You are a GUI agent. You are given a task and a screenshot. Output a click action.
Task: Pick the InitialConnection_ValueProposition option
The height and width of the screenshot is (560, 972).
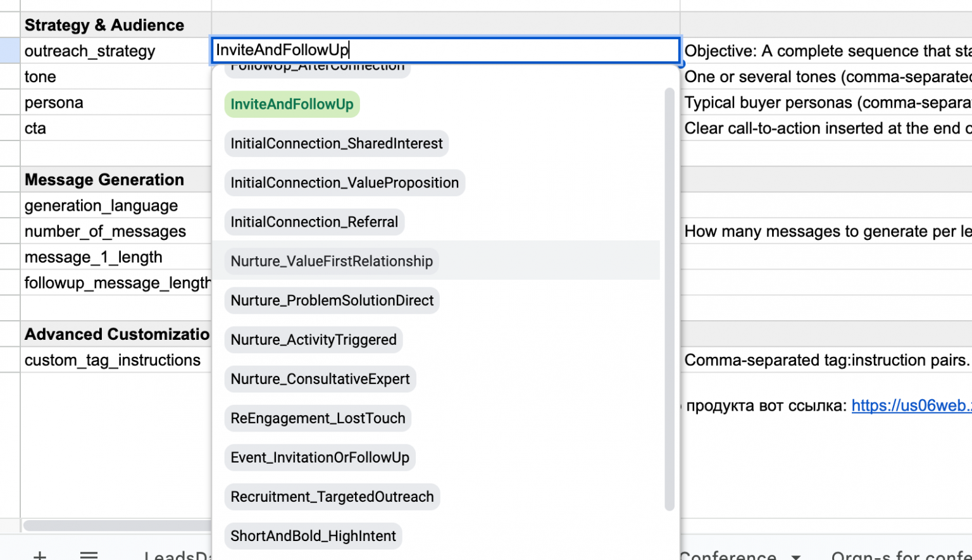tap(344, 183)
